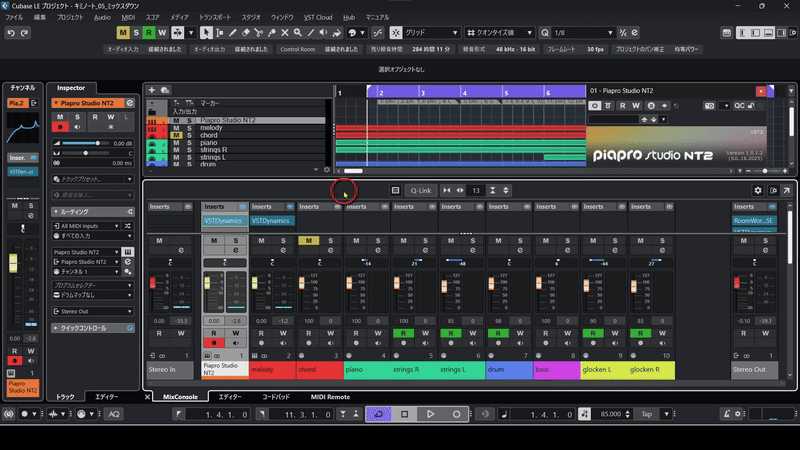This screenshot has width=800, height=450.
Task: Open the grid type dropdown
Action: pyautogui.click(x=432, y=33)
